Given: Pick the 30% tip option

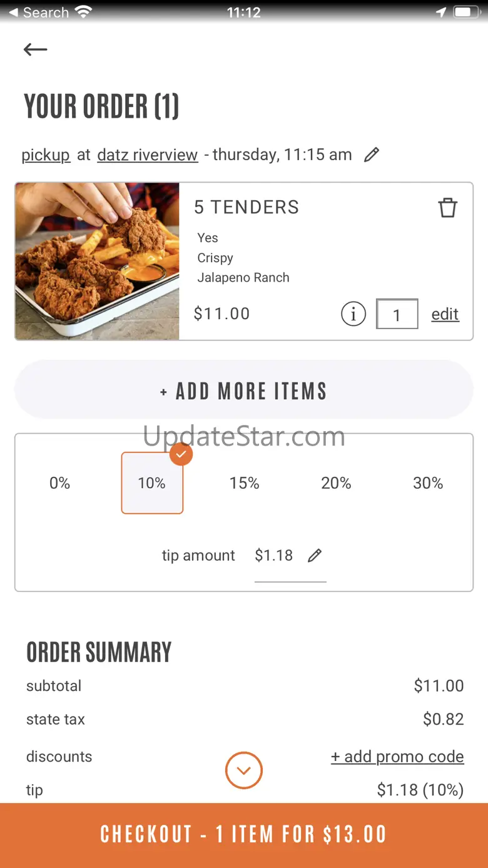Looking at the screenshot, I should point(428,483).
